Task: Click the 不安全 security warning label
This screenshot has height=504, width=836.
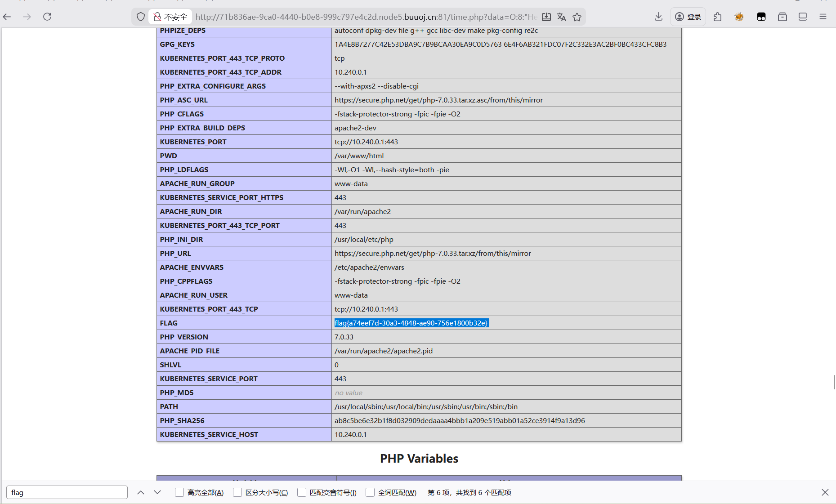Action: (170, 17)
